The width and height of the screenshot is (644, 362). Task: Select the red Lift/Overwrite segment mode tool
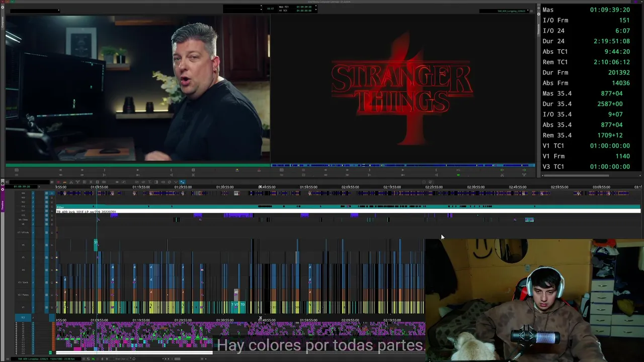click(x=58, y=182)
